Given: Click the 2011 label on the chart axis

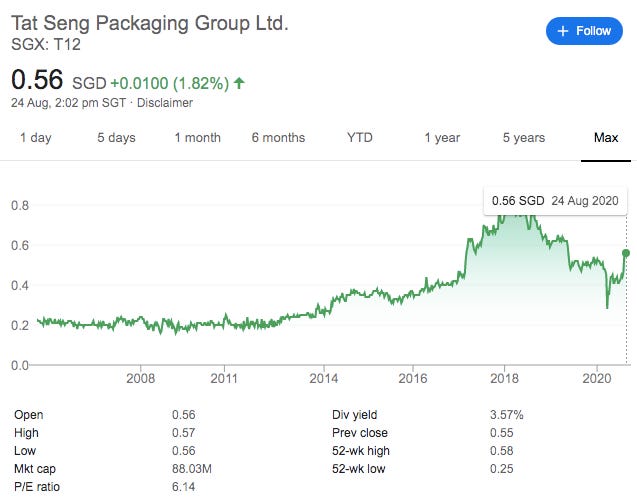Looking at the screenshot, I should click(224, 379).
